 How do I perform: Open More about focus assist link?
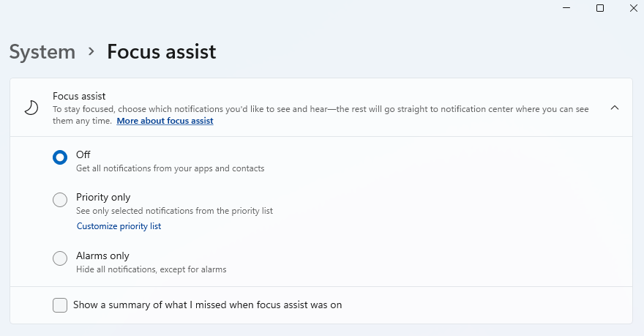165,121
